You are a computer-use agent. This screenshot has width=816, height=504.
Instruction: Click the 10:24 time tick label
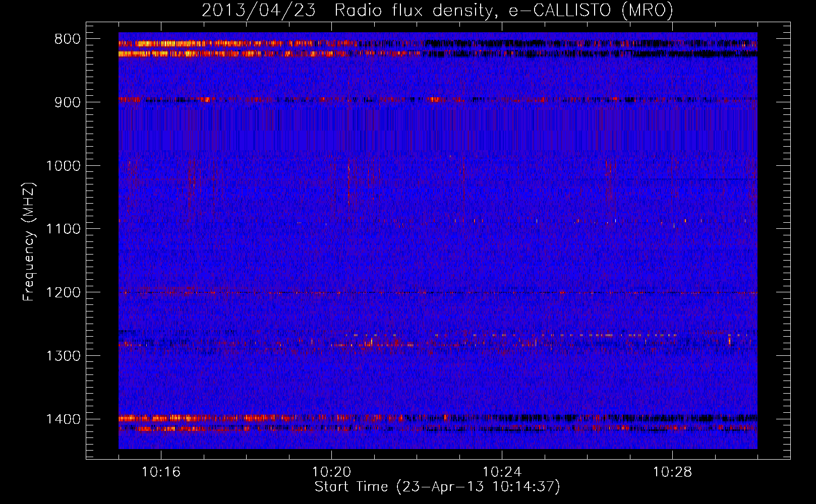pos(502,472)
